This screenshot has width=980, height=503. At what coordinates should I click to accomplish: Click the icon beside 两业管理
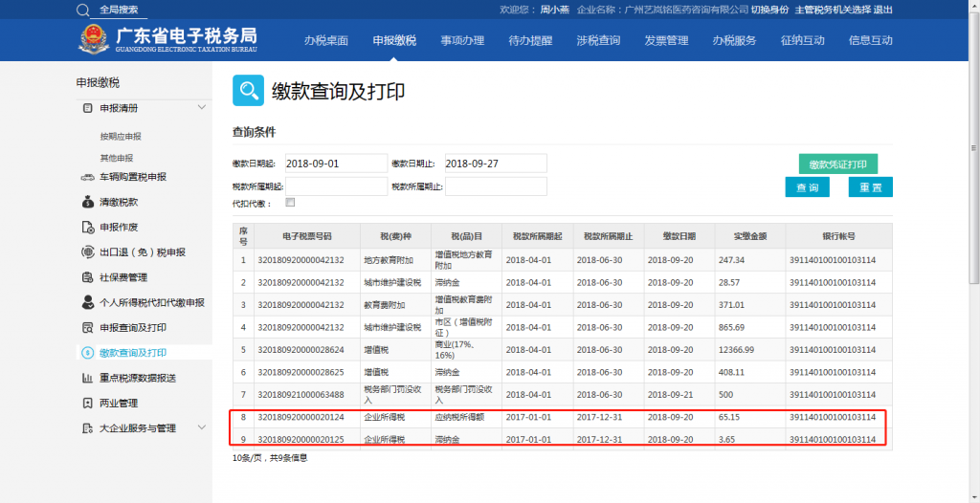(87, 403)
